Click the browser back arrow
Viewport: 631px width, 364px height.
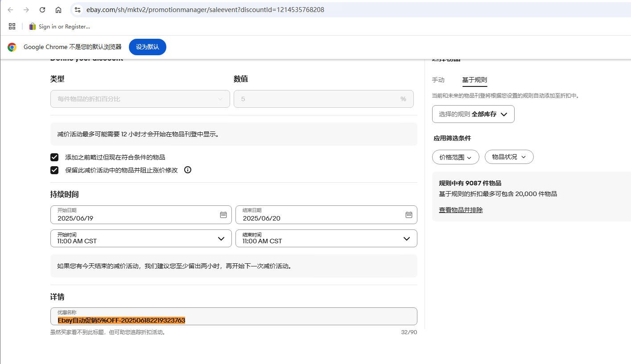10,10
